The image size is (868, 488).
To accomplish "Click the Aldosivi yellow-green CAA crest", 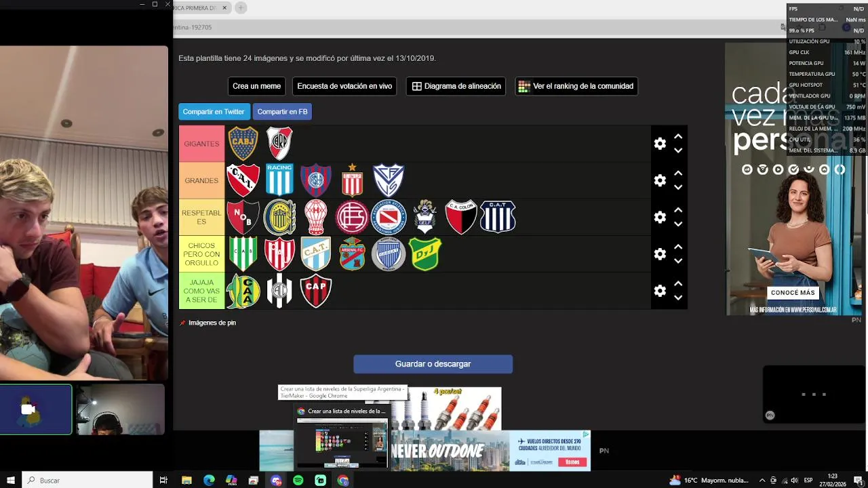I will 243,290.
